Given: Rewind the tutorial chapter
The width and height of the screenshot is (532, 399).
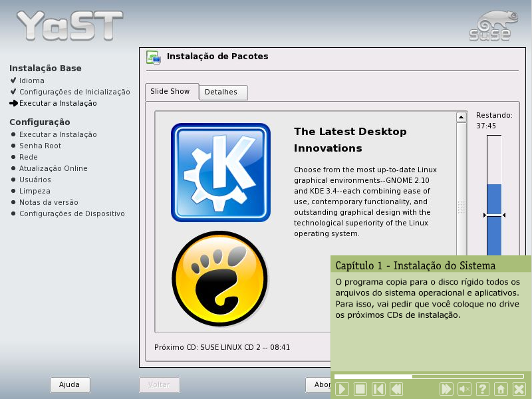Looking at the screenshot, I should pyautogui.click(x=396, y=389).
